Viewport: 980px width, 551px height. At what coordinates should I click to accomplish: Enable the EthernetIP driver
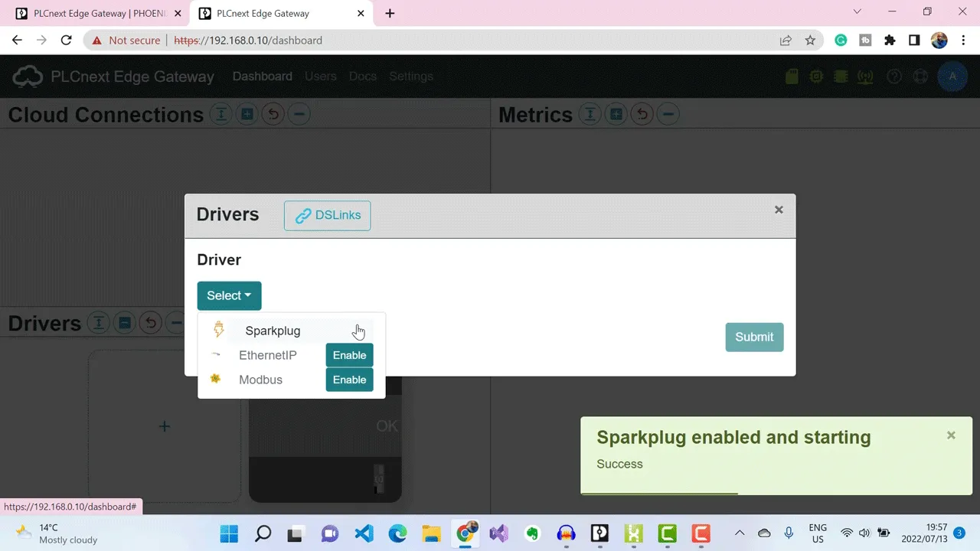tap(349, 355)
